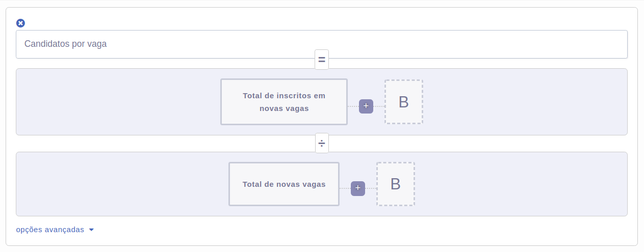Click the division operator symbol box
This screenshot has height=252, width=644.
coord(322,143)
